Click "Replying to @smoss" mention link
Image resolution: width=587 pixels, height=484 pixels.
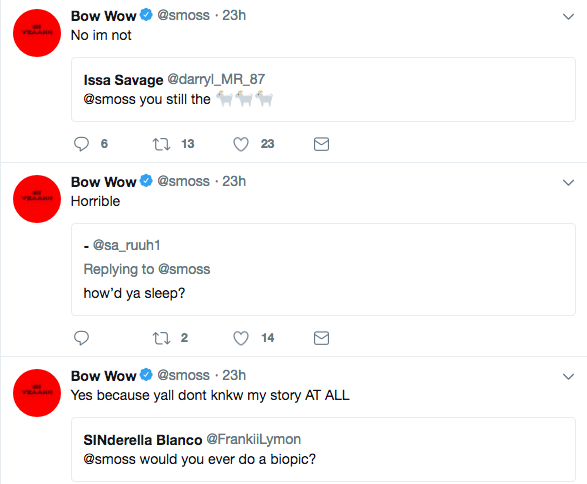coord(184,269)
